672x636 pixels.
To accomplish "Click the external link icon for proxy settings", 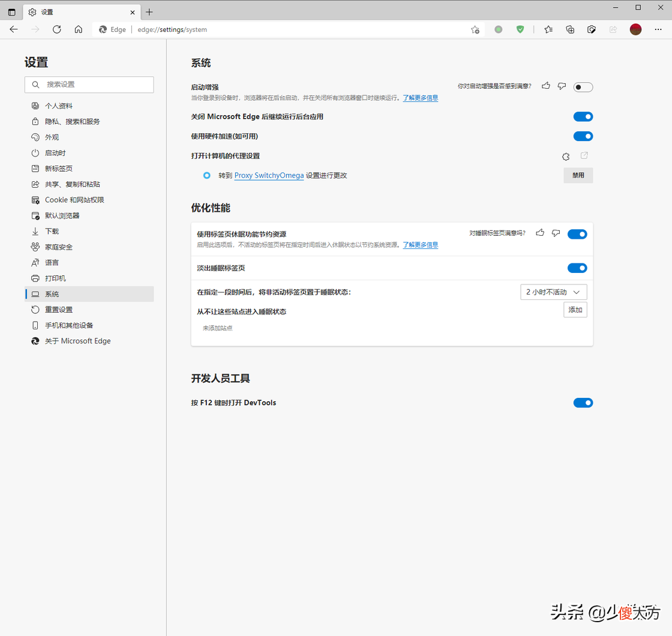I will pos(584,155).
